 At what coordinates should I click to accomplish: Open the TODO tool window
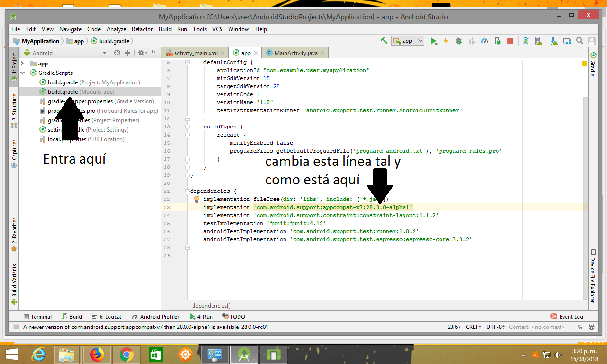coord(234,317)
